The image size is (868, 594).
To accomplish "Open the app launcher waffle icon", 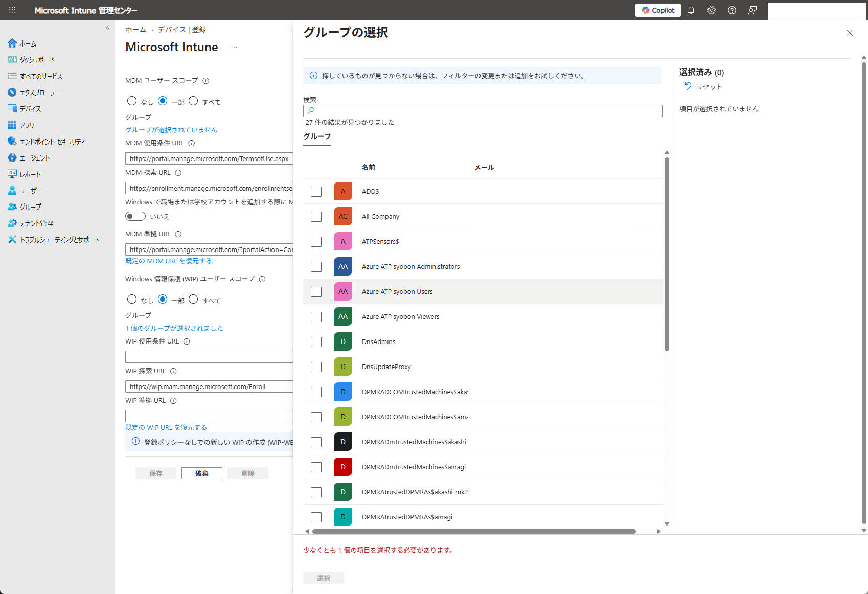I will 12,10.
